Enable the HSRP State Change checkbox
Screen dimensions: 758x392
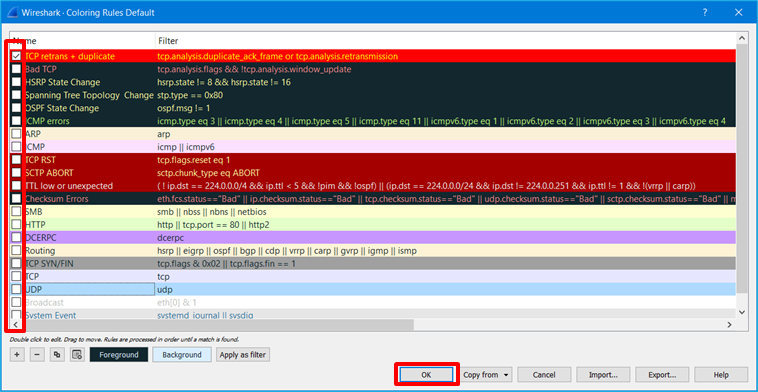pyautogui.click(x=16, y=82)
